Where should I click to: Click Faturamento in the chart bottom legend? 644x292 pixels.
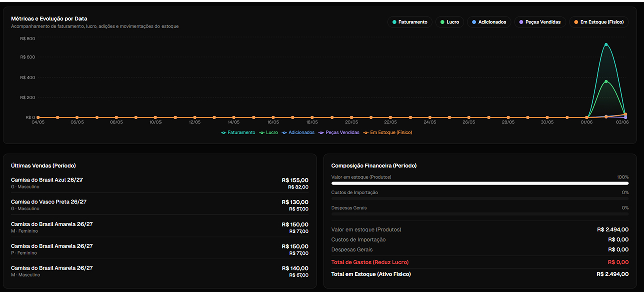click(x=238, y=133)
